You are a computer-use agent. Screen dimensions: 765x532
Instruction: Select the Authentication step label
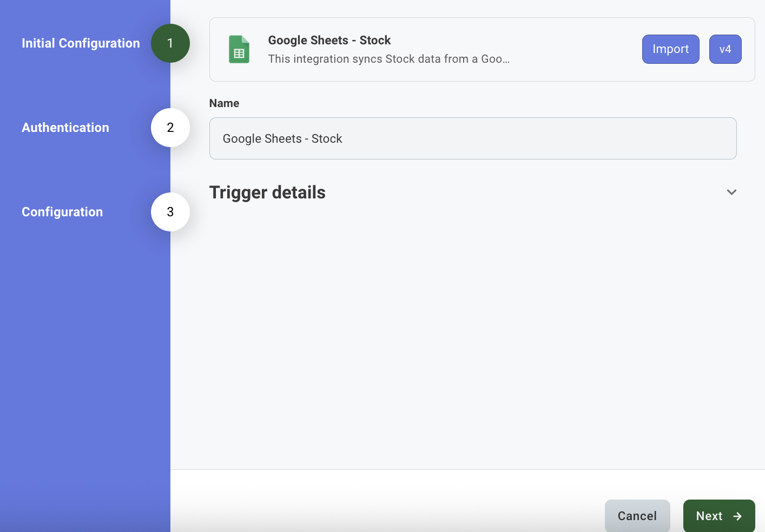coord(65,128)
